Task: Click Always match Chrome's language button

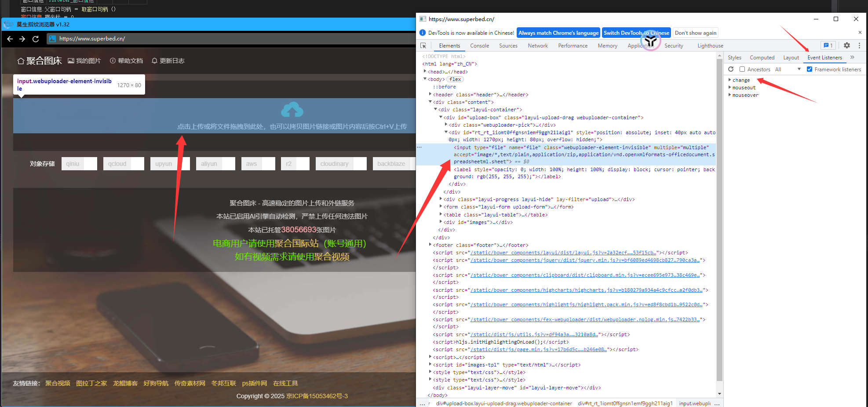Action: pos(558,33)
